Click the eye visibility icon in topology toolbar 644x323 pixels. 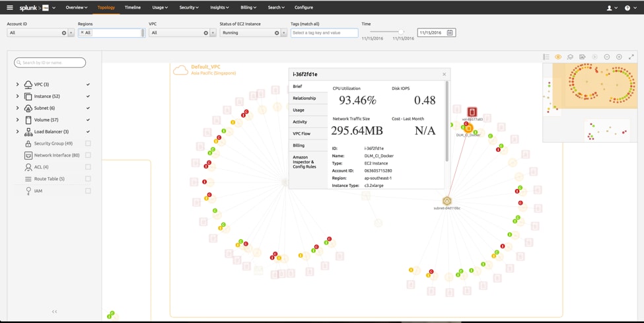557,57
